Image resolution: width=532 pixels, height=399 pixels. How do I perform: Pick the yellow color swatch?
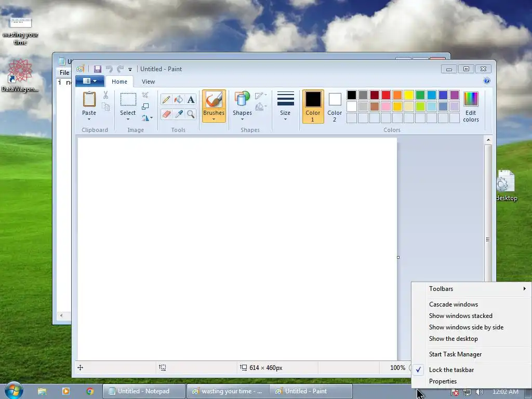click(x=408, y=95)
